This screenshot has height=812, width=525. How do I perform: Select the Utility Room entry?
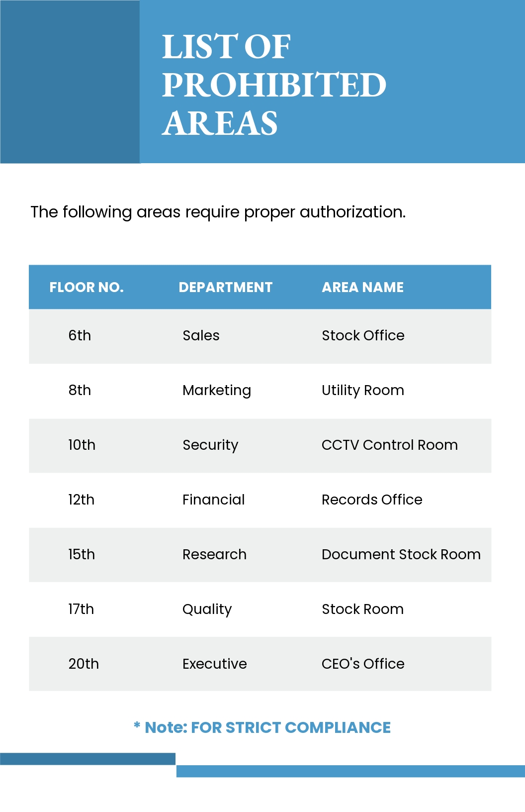point(363,391)
